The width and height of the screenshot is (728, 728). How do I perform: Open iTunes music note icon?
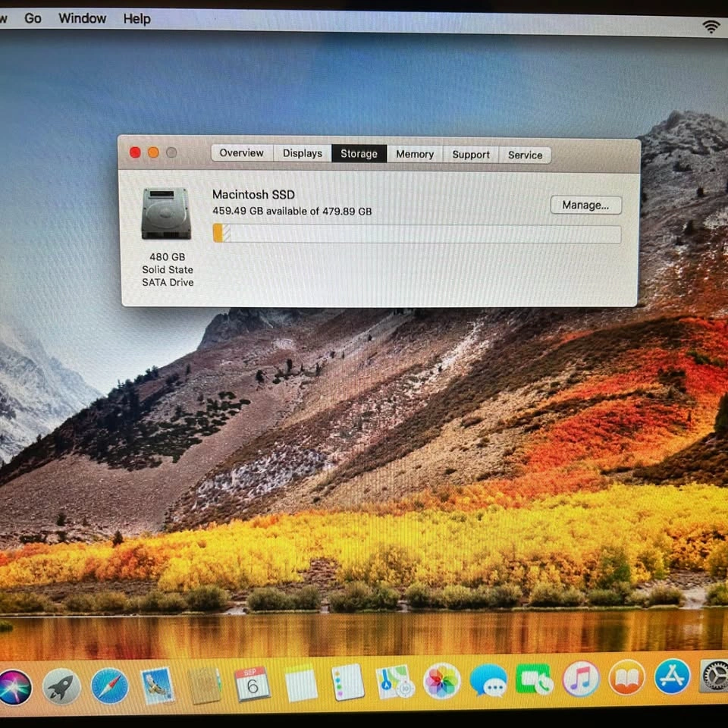pos(580,679)
